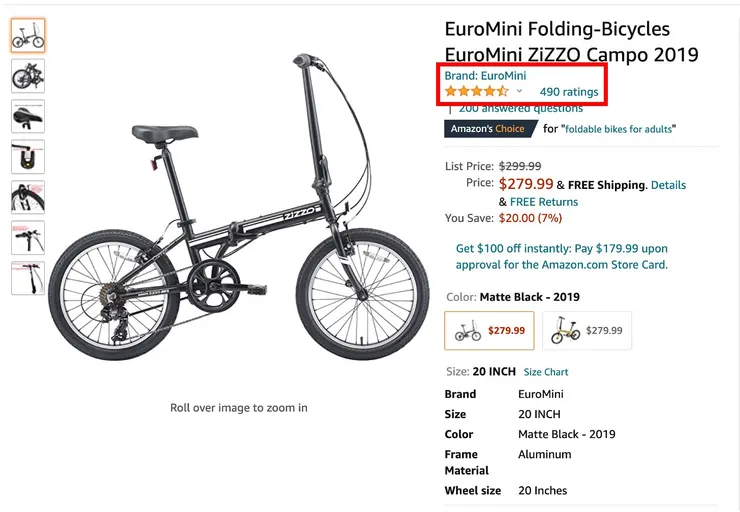Select the last thumbnail in the gallery

28,278
